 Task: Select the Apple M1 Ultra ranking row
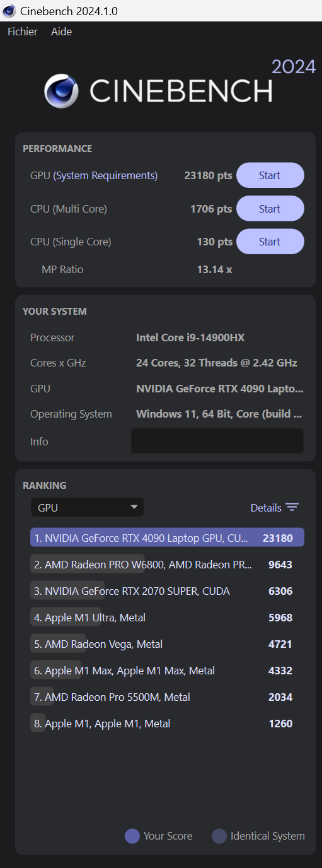point(167,618)
